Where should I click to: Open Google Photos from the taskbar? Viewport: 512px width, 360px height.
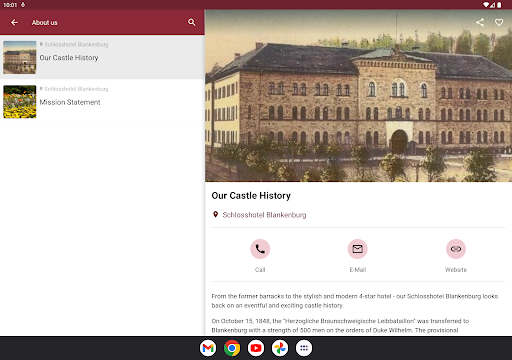click(x=280, y=348)
